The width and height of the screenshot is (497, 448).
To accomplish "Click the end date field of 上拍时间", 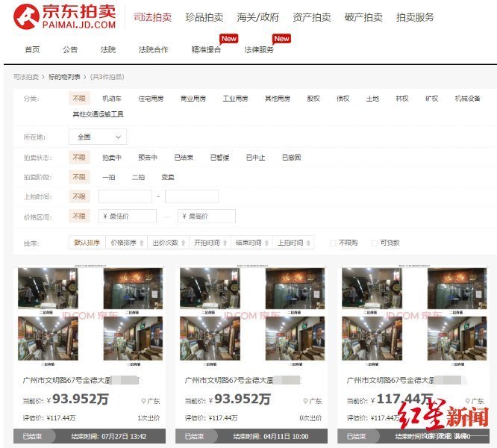I will tap(192, 196).
